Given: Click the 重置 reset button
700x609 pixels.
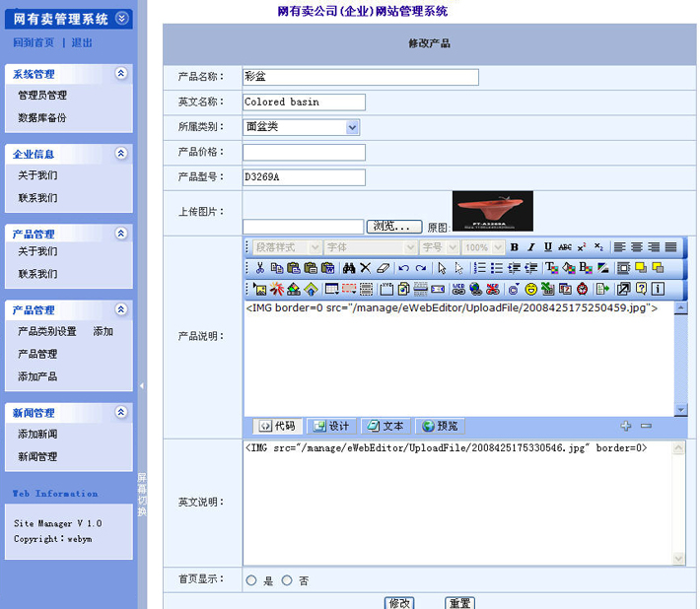Looking at the screenshot, I should [459, 603].
